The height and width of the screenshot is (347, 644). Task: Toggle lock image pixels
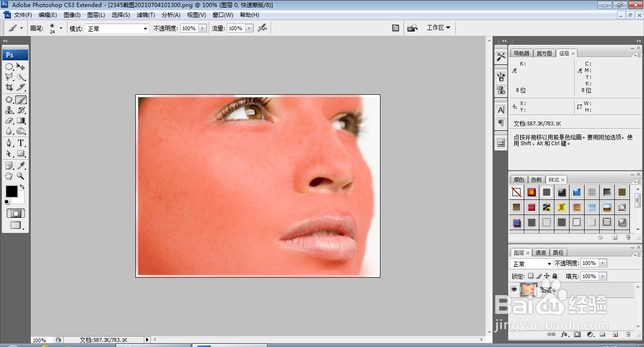pos(539,276)
